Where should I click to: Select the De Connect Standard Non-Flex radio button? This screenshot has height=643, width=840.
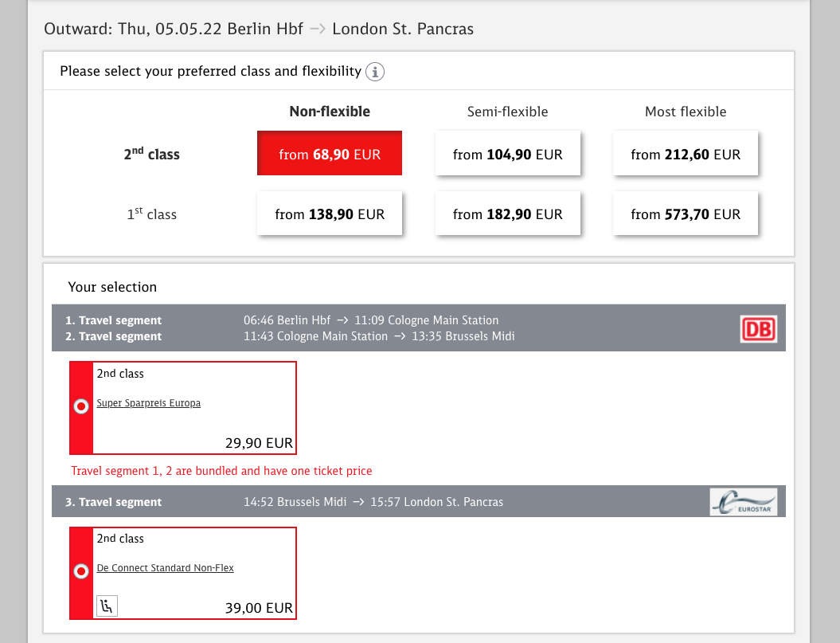tap(80, 571)
